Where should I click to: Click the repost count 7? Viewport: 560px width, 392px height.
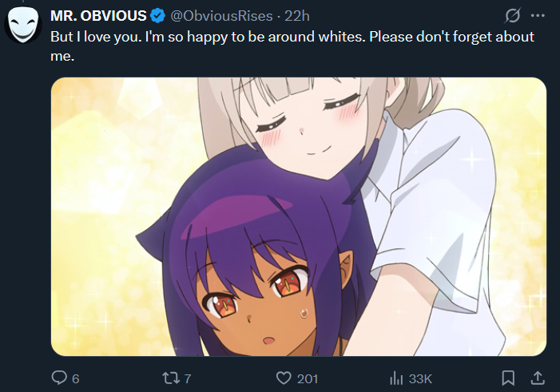(188, 378)
